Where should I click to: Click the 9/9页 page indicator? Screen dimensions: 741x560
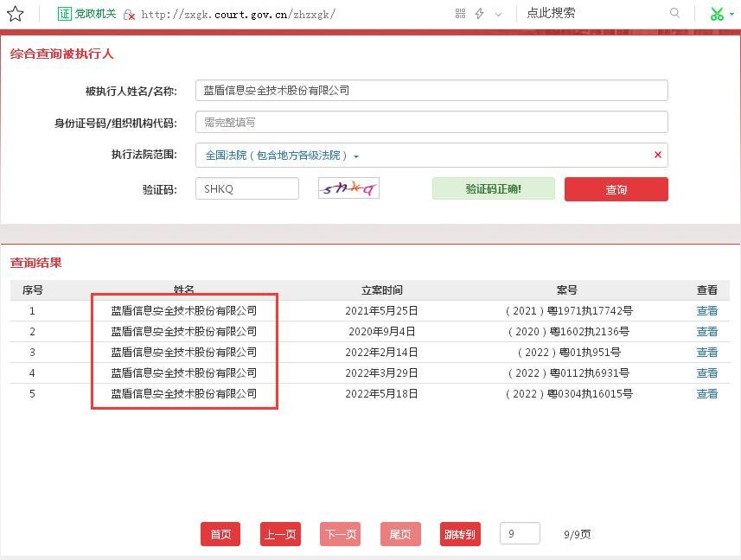pyautogui.click(x=577, y=534)
